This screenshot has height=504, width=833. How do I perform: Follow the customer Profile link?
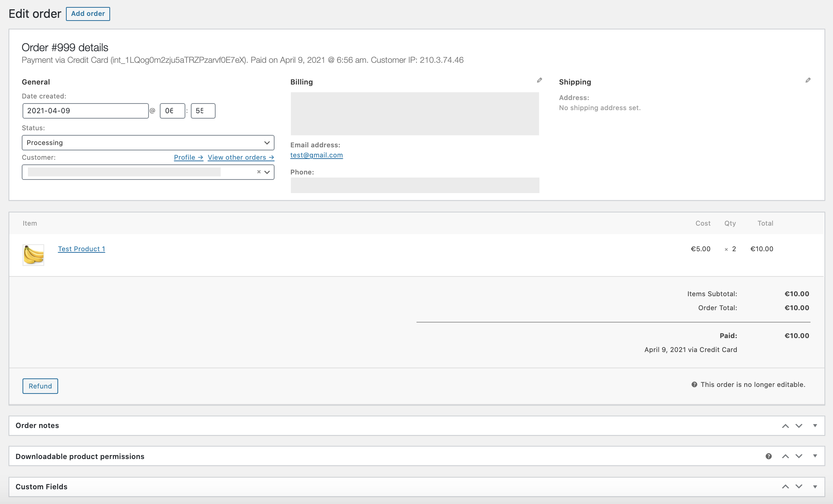pos(188,157)
